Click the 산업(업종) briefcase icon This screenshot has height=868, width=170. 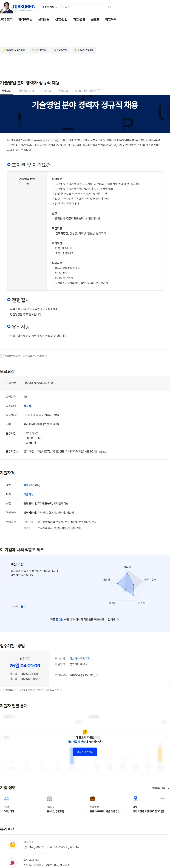pos(92,798)
